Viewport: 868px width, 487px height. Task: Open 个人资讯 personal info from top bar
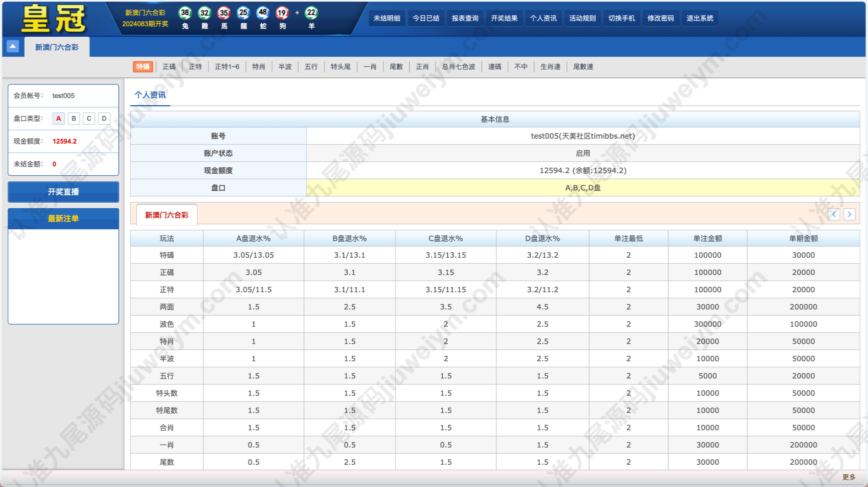click(543, 18)
